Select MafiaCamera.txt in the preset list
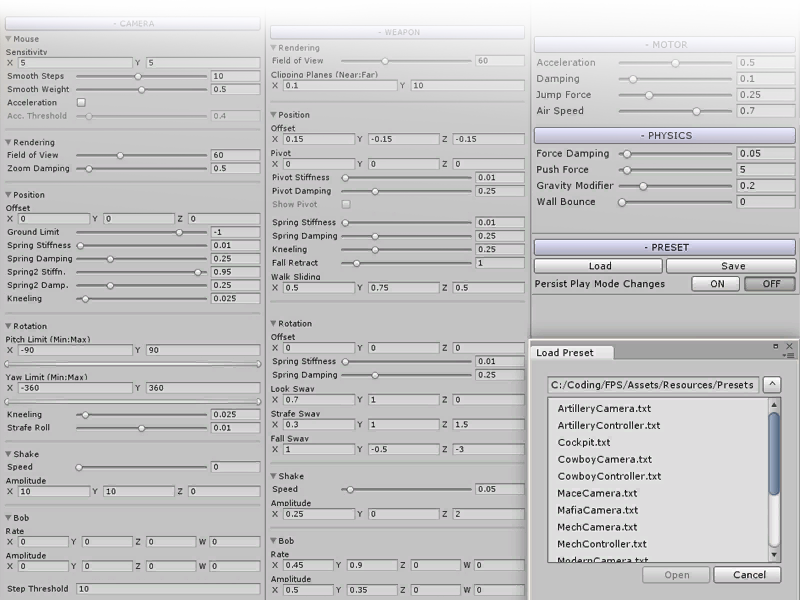The width and height of the screenshot is (800, 600). tap(597, 510)
